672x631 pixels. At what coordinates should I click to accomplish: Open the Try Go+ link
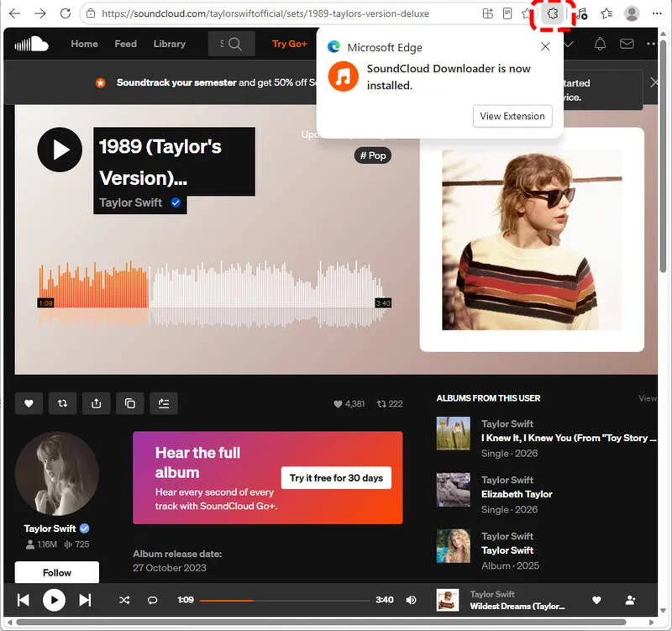[290, 44]
